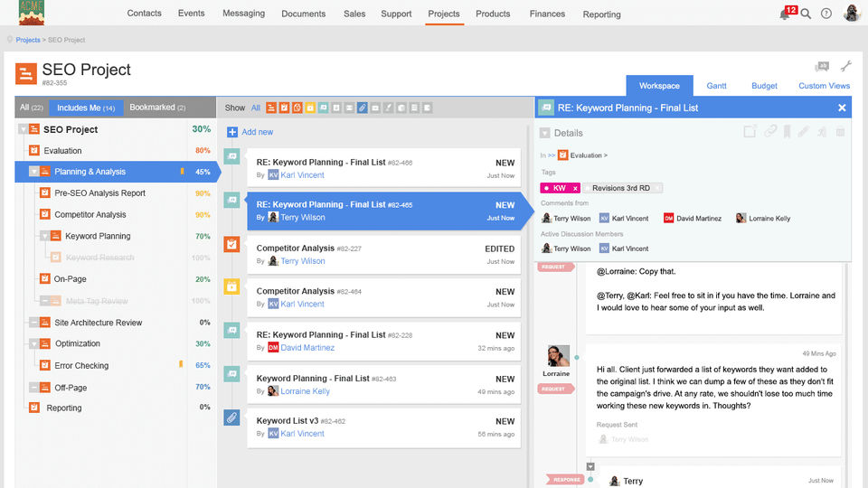Click the Revisions 3rd RD tag
The width and height of the screenshot is (868, 488).
(x=621, y=188)
